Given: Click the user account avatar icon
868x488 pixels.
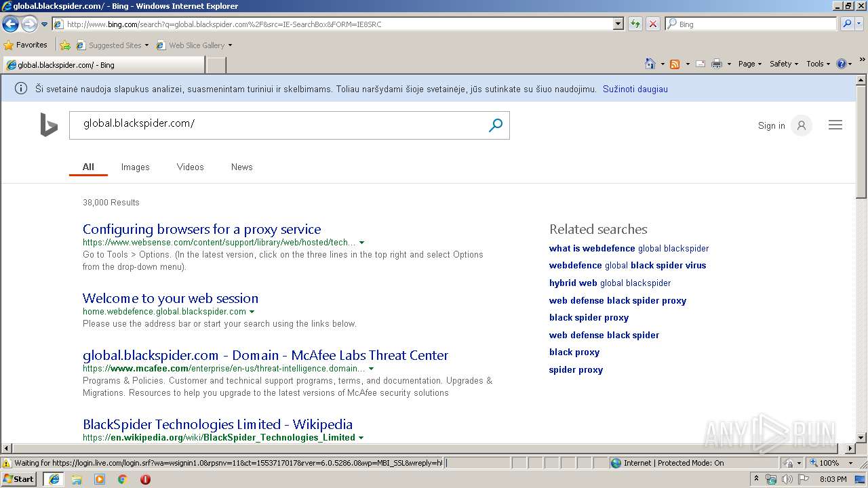Looking at the screenshot, I should [x=802, y=125].
